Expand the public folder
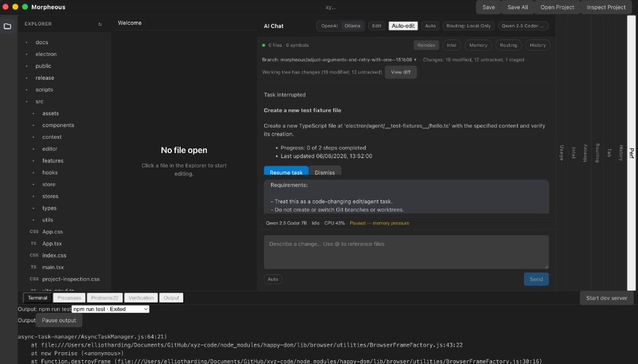This screenshot has width=638, height=364. click(27, 66)
